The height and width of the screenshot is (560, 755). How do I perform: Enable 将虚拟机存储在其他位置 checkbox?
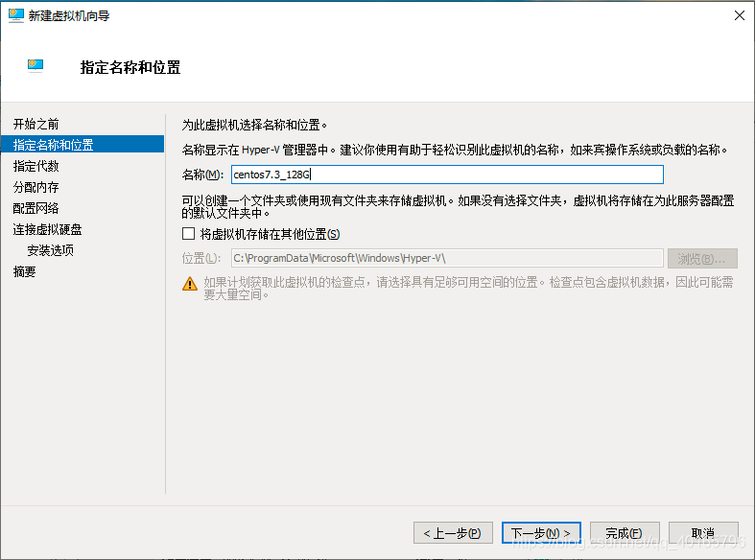pyautogui.click(x=189, y=234)
